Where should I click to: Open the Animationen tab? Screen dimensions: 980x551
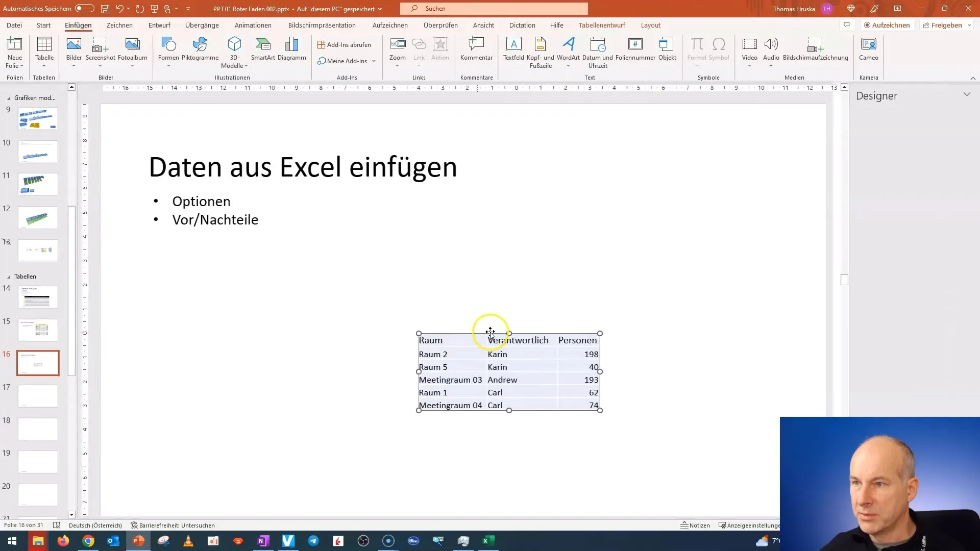253,25
